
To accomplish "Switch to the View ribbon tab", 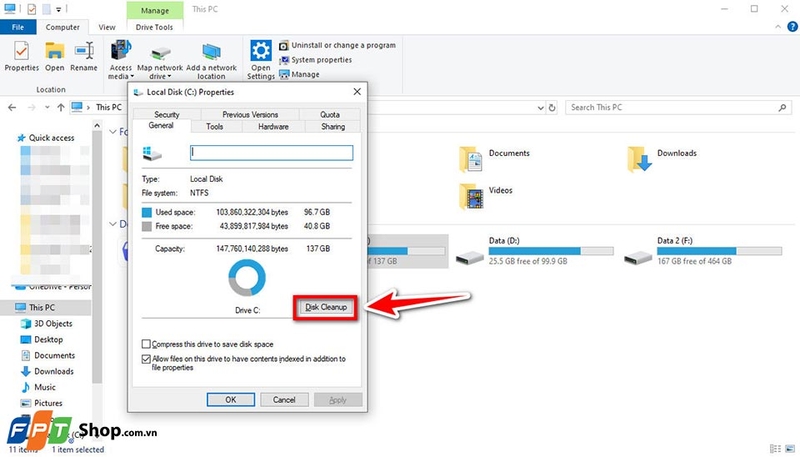I will 107,27.
